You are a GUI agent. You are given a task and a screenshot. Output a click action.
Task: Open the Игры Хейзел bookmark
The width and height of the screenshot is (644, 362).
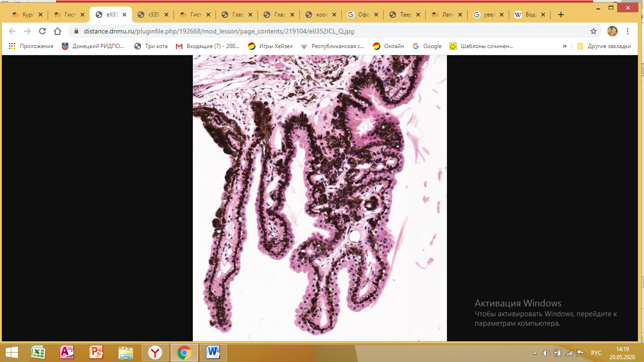pyautogui.click(x=270, y=46)
